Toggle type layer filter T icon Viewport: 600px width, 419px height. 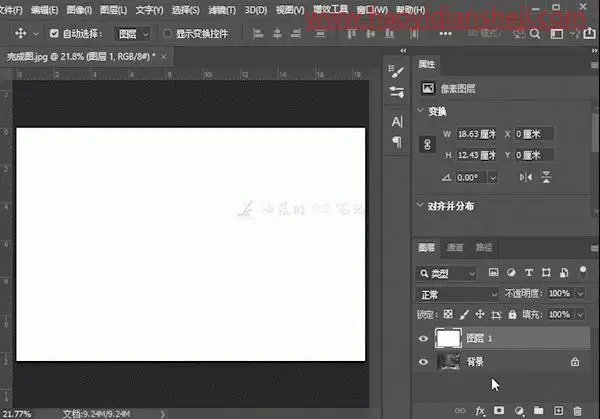(529, 272)
